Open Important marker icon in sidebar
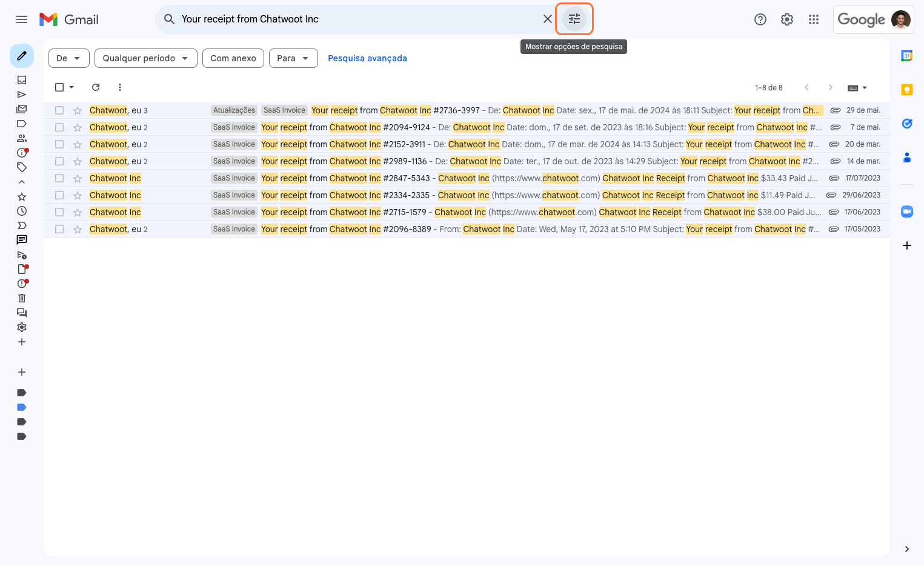Viewport: 924px width, 566px height. 22,225
